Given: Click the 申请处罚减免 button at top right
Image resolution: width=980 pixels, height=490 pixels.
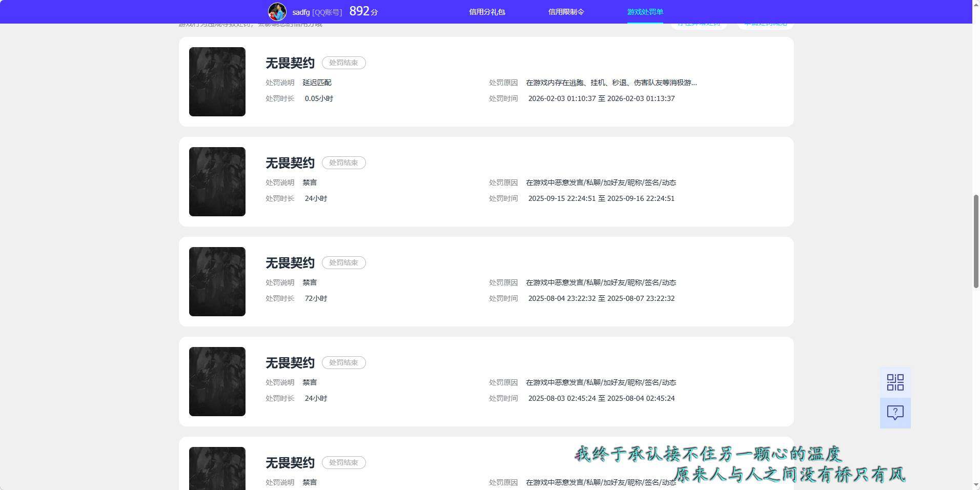Looking at the screenshot, I should [765, 23].
